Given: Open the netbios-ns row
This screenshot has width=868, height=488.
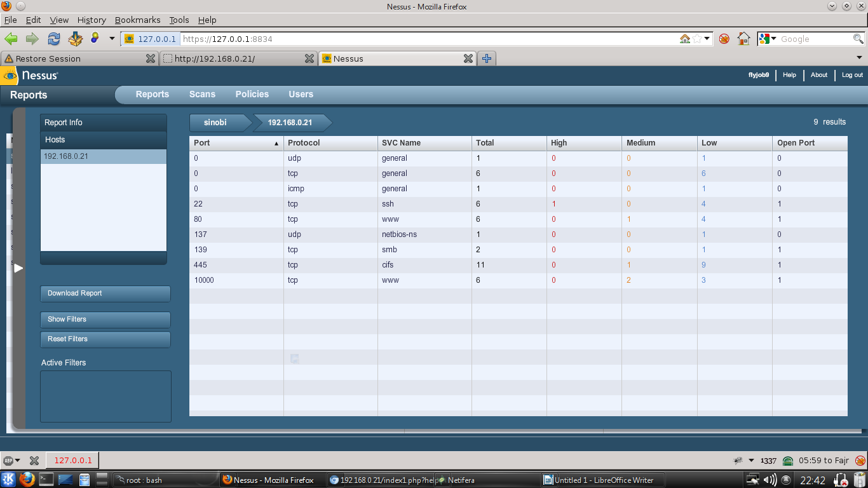Looking at the screenshot, I should [x=519, y=234].
